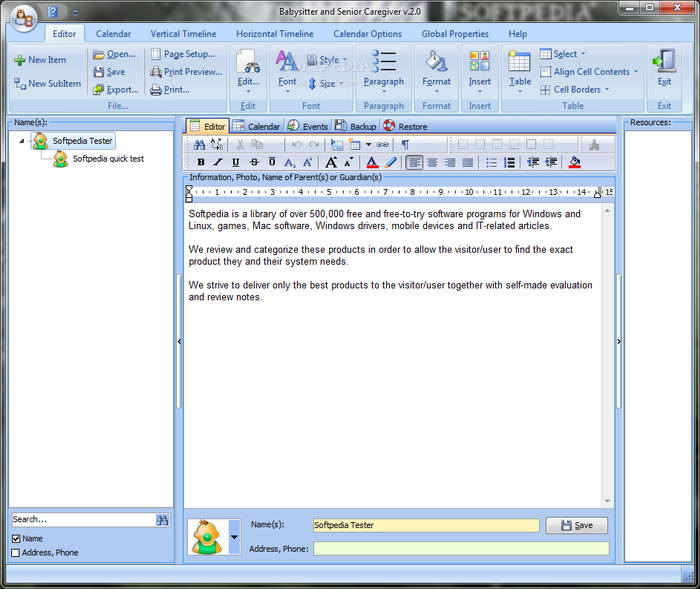The height and width of the screenshot is (589, 700).
Task: Switch to the Horizontal Timeline tab
Action: tap(275, 34)
